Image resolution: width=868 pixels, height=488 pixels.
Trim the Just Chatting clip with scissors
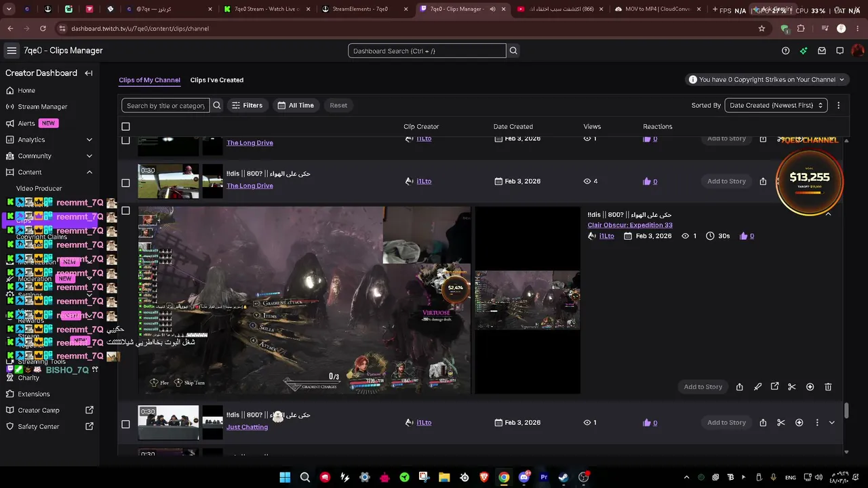tap(781, 423)
